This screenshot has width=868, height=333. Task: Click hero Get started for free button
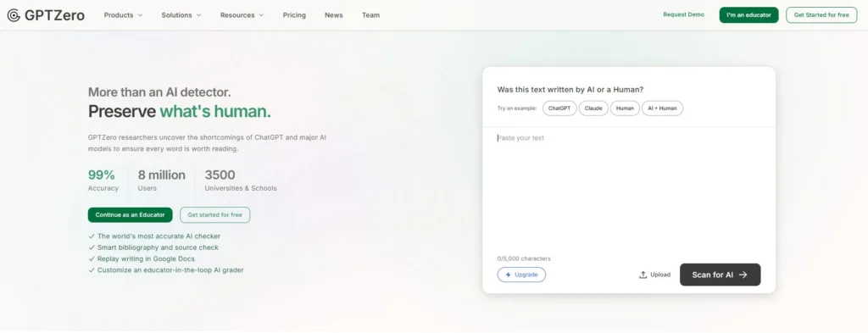(214, 214)
